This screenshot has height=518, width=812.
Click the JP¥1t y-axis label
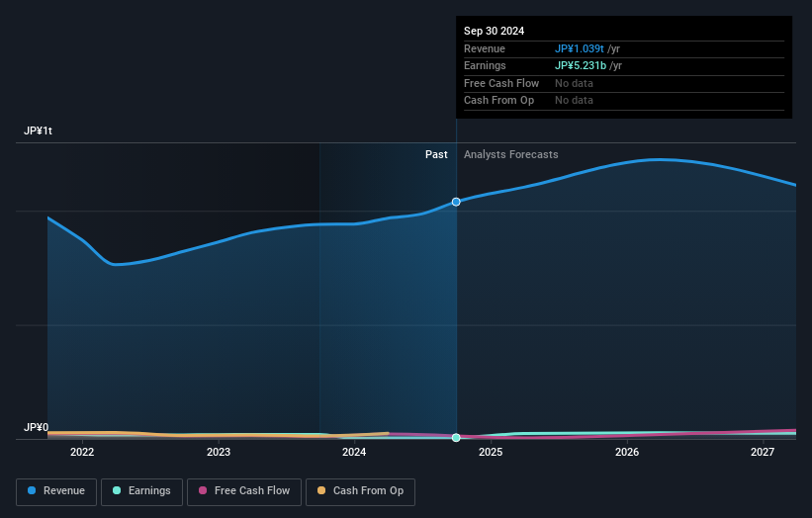tap(38, 130)
